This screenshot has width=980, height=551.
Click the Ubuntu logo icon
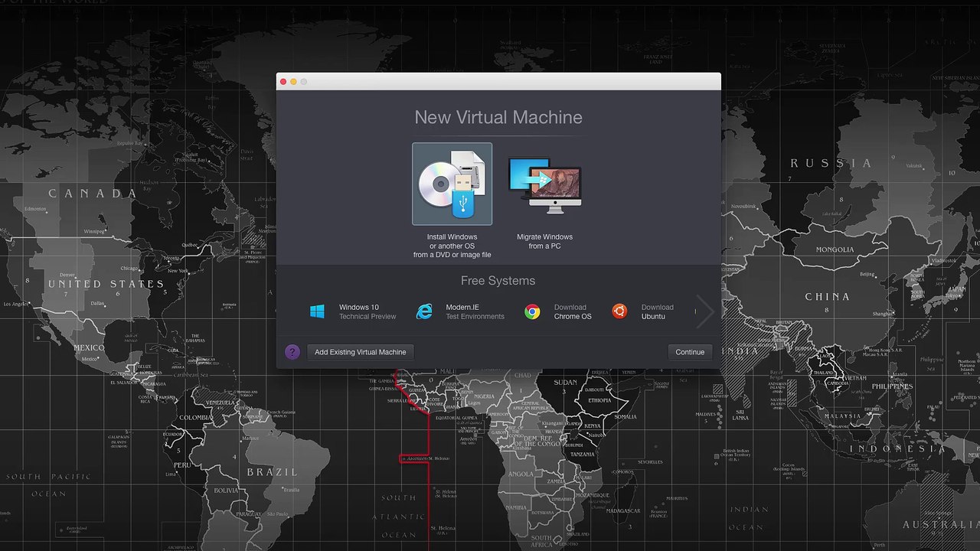pyautogui.click(x=619, y=311)
